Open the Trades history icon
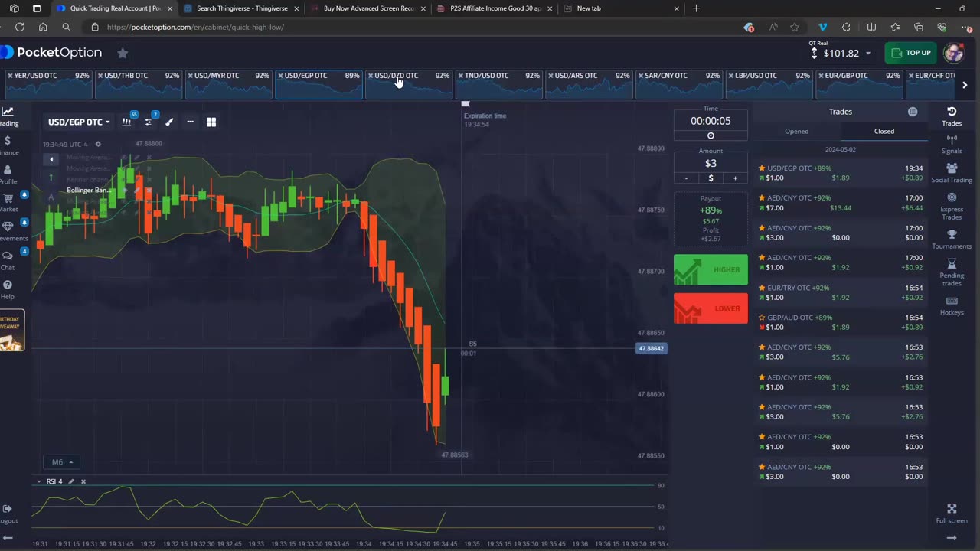Image resolution: width=980 pixels, height=551 pixels. pos(952,116)
